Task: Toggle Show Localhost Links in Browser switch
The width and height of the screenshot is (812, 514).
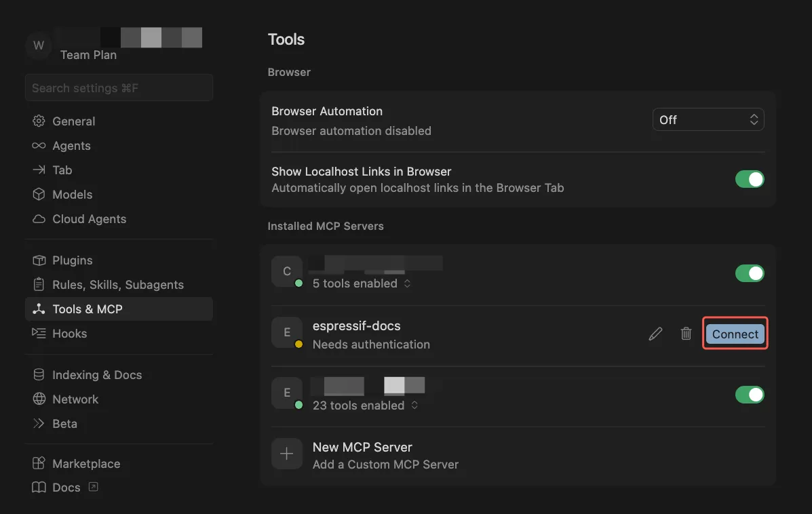Action: (x=750, y=180)
